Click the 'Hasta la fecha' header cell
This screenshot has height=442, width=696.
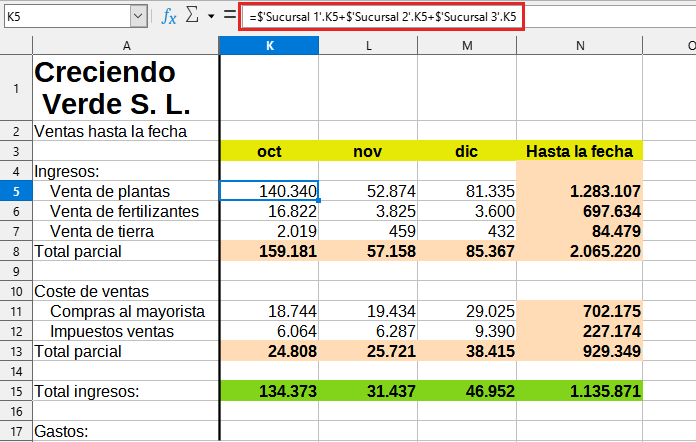(x=580, y=151)
